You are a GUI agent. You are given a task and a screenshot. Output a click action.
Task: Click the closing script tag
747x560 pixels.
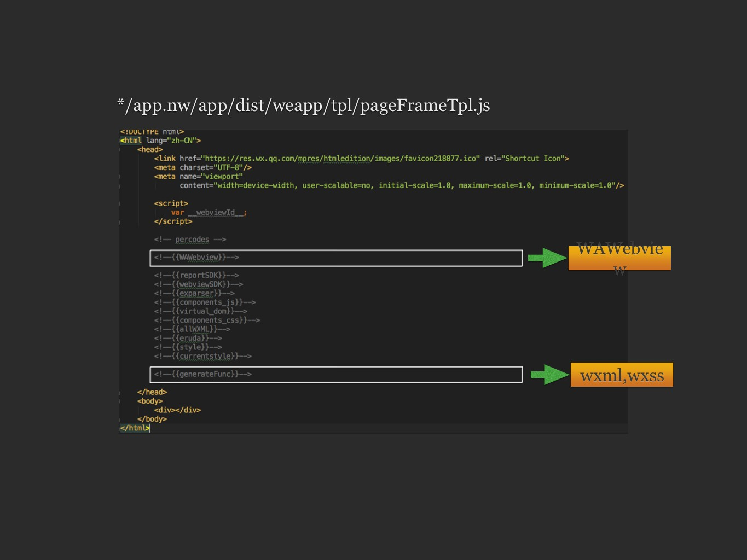coord(173,221)
